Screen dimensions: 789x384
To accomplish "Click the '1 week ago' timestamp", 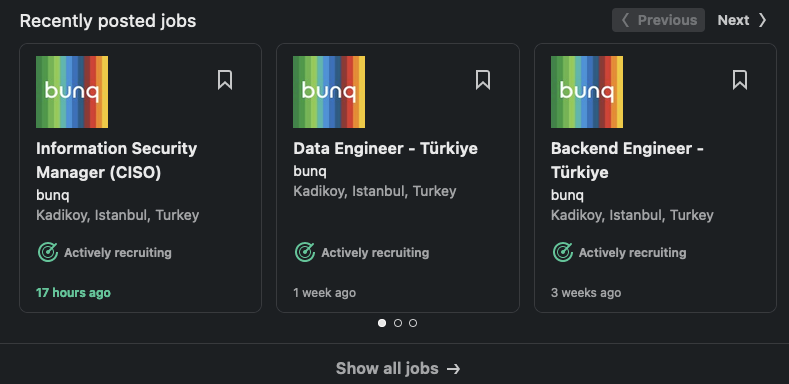I will 325,292.
